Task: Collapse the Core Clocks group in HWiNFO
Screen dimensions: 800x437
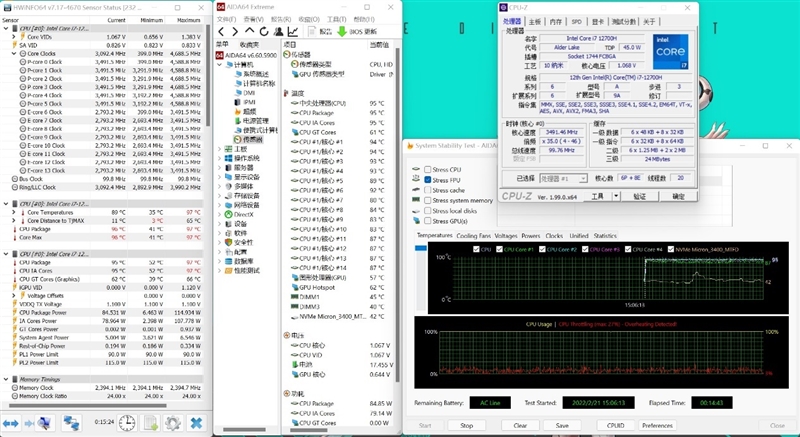Action: point(14,54)
